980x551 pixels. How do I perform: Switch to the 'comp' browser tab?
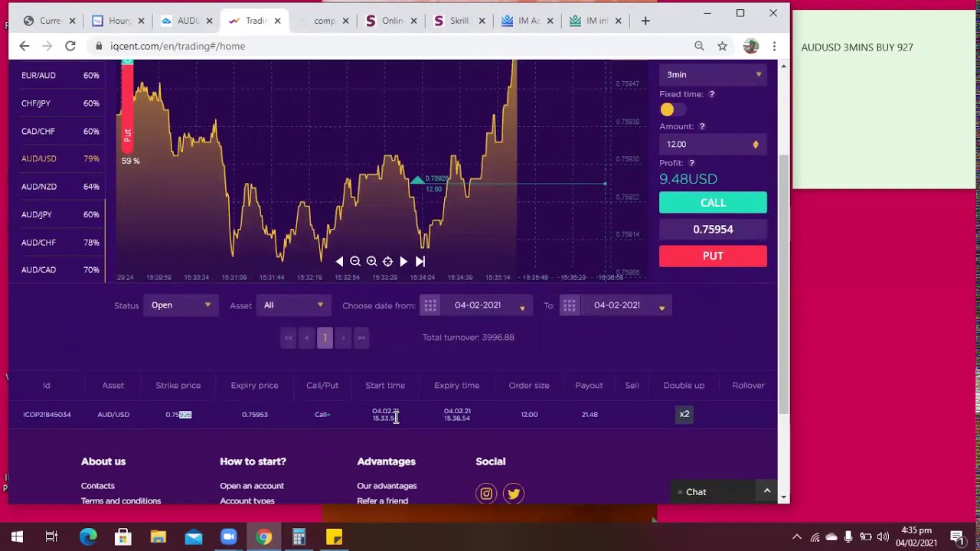325,21
